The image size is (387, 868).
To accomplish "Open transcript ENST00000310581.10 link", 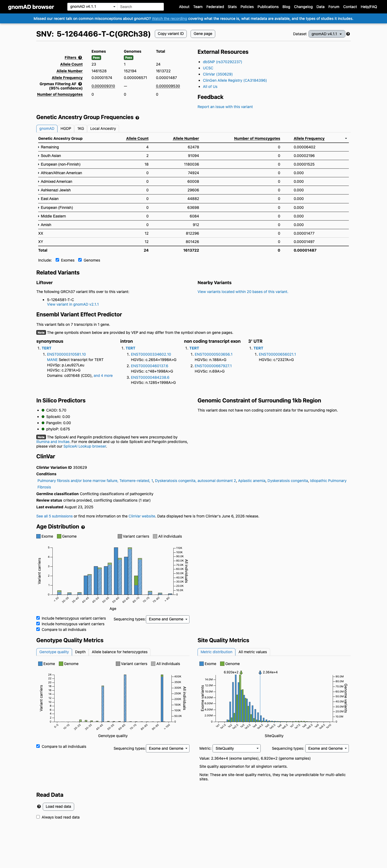I will 66,355.
